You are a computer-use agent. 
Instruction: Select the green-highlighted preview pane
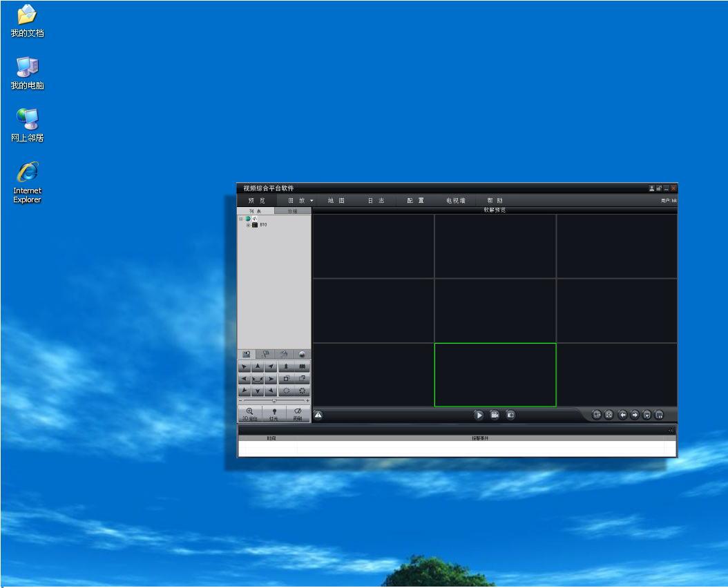(495, 375)
